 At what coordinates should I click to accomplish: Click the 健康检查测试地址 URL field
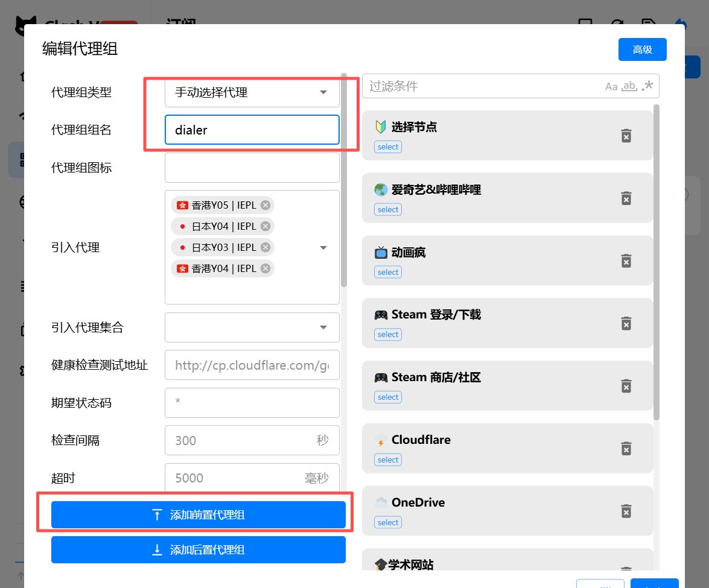(252, 365)
